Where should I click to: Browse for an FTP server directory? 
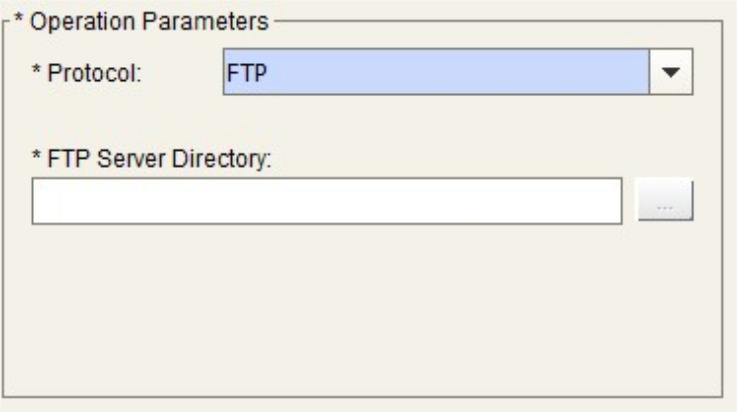tap(666, 203)
